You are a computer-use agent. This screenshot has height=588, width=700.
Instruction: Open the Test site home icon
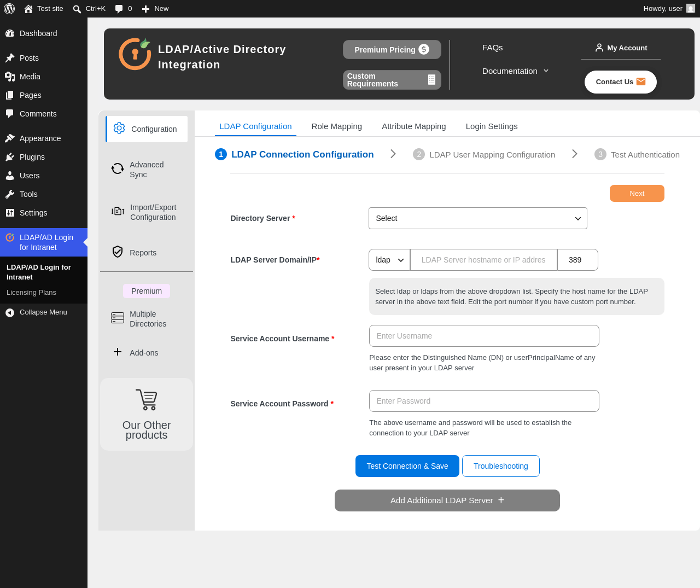point(28,9)
